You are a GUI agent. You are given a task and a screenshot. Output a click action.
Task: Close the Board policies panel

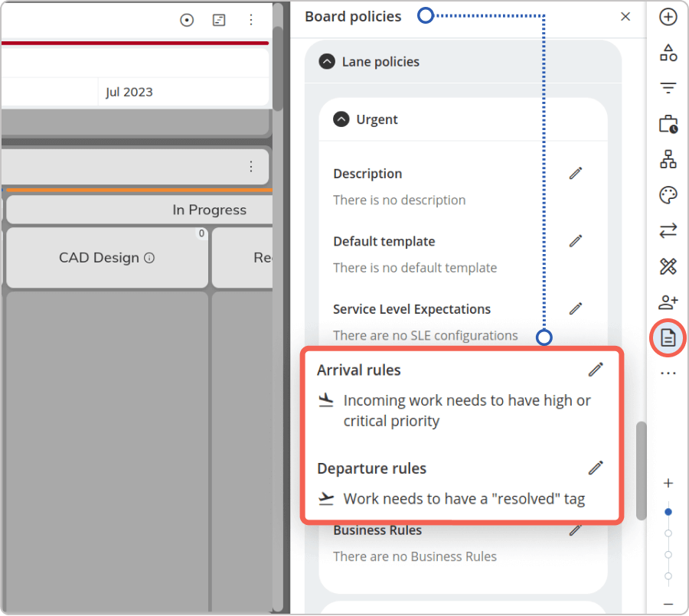coord(625,17)
